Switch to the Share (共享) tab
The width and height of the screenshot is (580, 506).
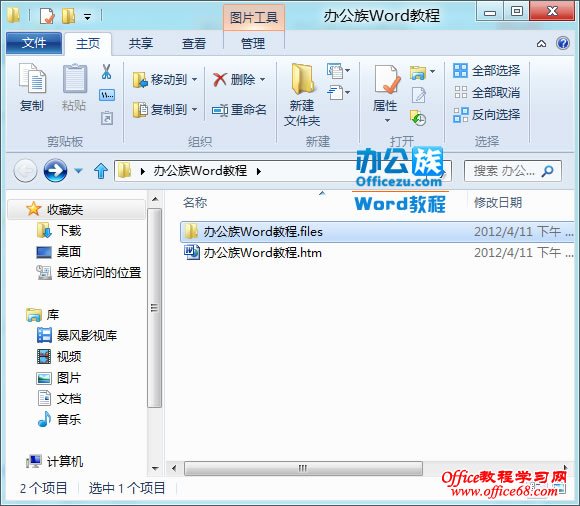[141, 44]
